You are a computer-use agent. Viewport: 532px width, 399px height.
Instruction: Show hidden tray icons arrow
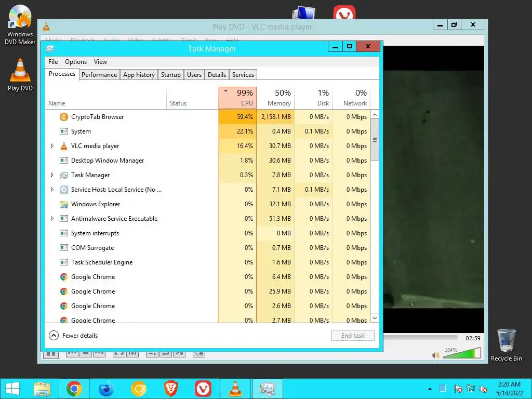point(430,389)
